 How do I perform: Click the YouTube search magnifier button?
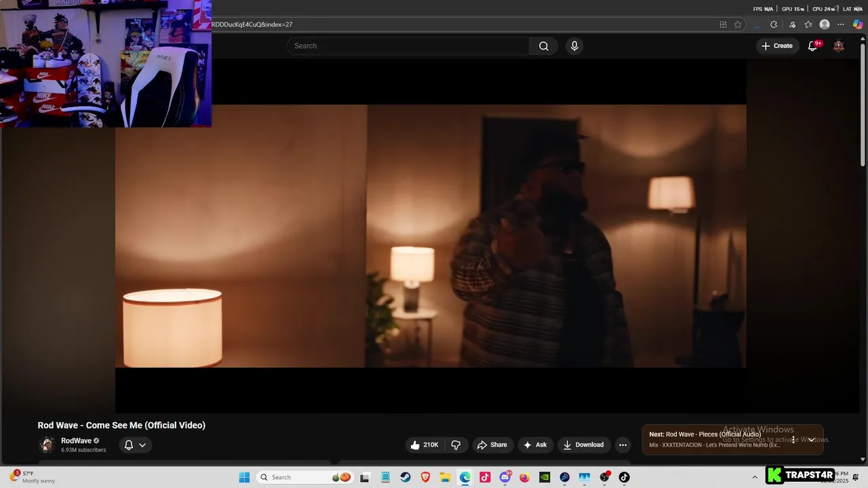(543, 46)
